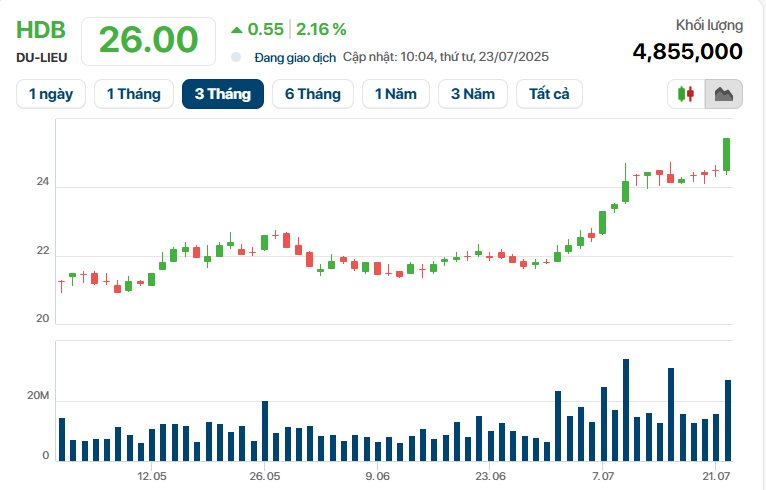Show the 3 Năm chart range

(472, 94)
